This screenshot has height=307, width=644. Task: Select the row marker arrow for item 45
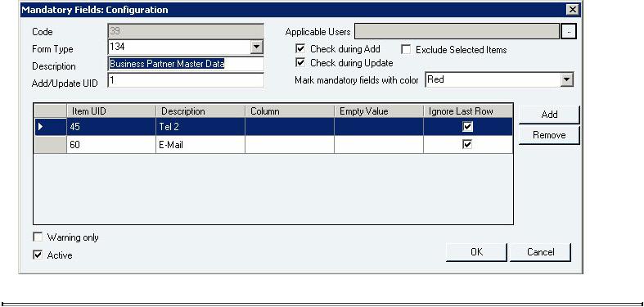(40, 127)
